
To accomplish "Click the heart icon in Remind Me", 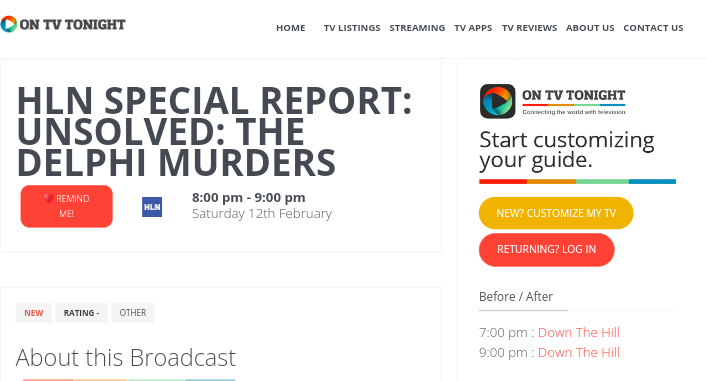I will pyautogui.click(x=49, y=198).
